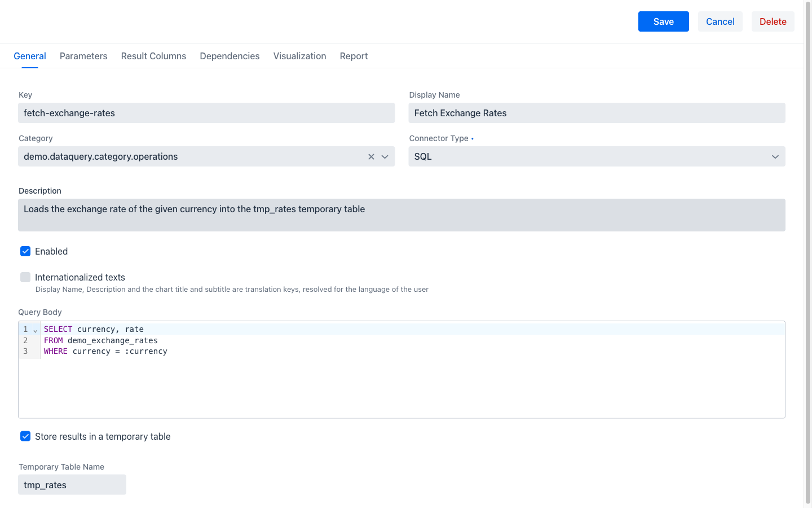812x508 pixels.
Task: Edit the Key field fetch-exchange-rates
Action: click(206, 113)
